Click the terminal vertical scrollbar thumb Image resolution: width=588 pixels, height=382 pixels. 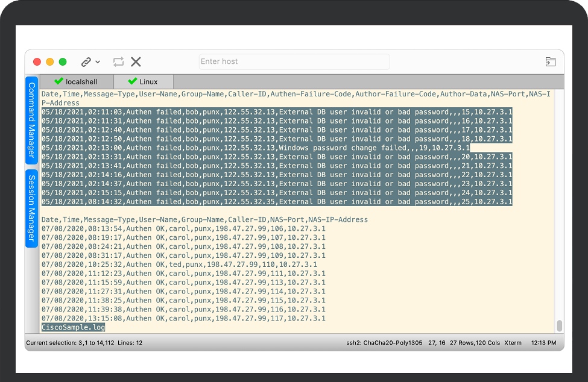tap(559, 325)
